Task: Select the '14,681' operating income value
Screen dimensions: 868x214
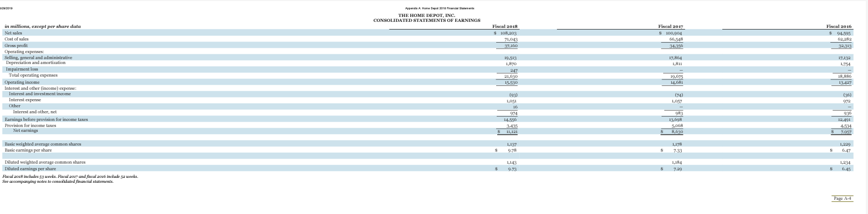Action: pyautogui.click(x=676, y=82)
